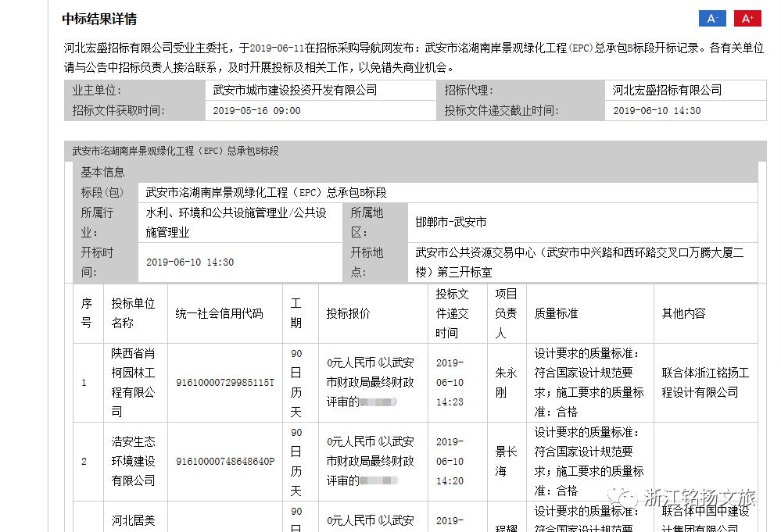
Task: Click the 中标结果详情 page heading
Action: coord(99,19)
